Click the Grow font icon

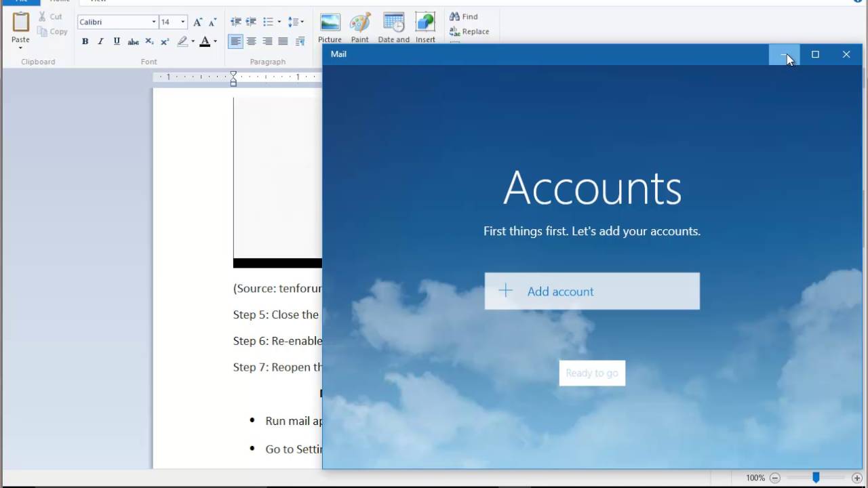pyautogui.click(x=197, y=22)
